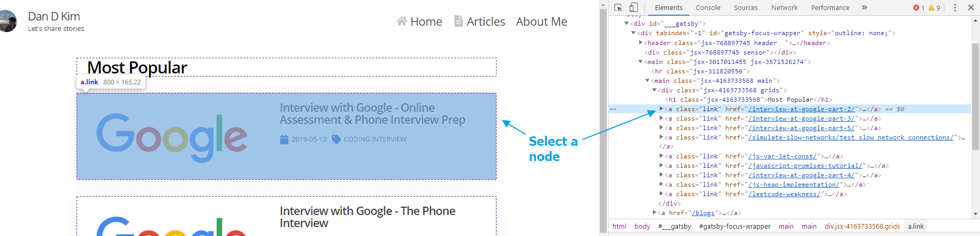Click the Articles document icon
Viewport: 980px width, 236px height.
pyautogui.click(x=458, y=22)
